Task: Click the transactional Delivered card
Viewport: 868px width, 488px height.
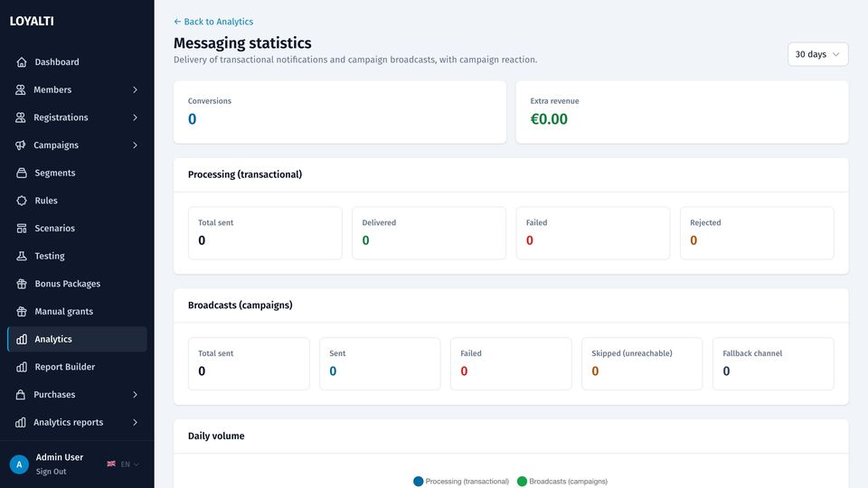Action: (x=429, y=233)
